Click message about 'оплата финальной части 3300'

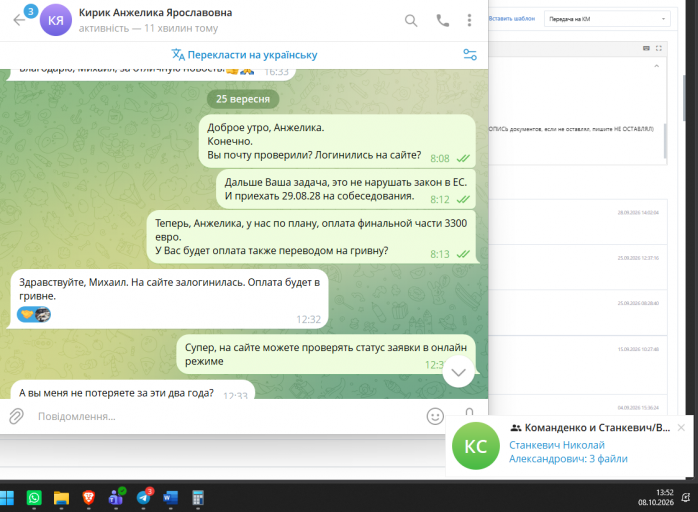click(x=311, y=237)
